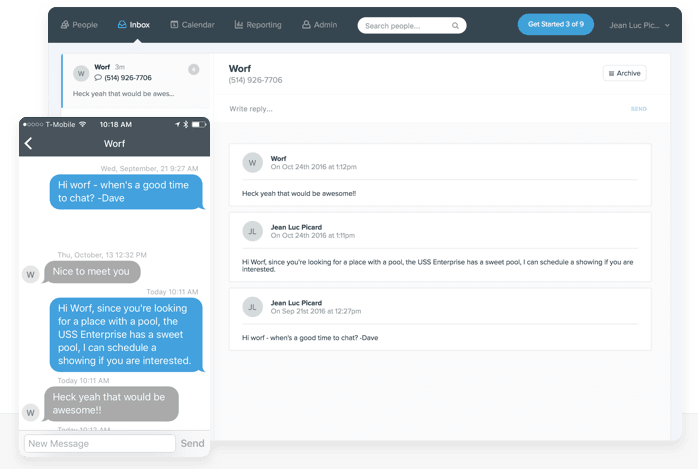This screenshot has width=698, height=469.
Task: Go to the Admin tab
Action: click(x=320, y=25)
